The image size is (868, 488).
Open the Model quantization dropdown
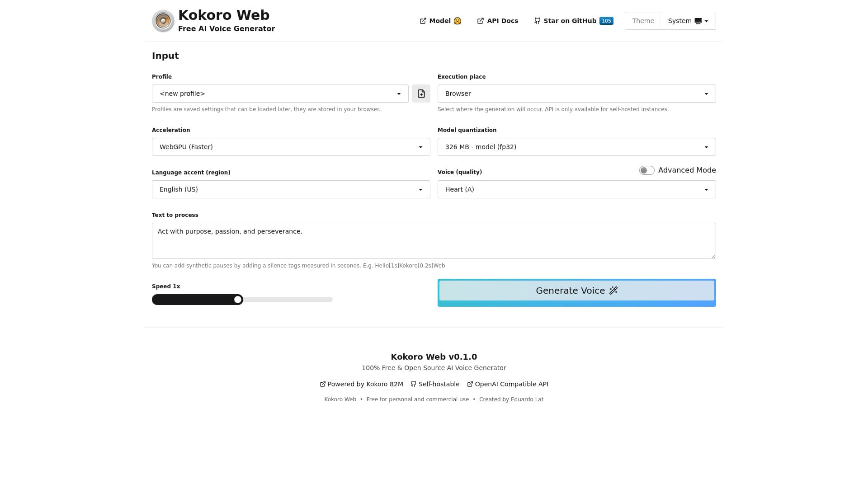click(576, 147)
